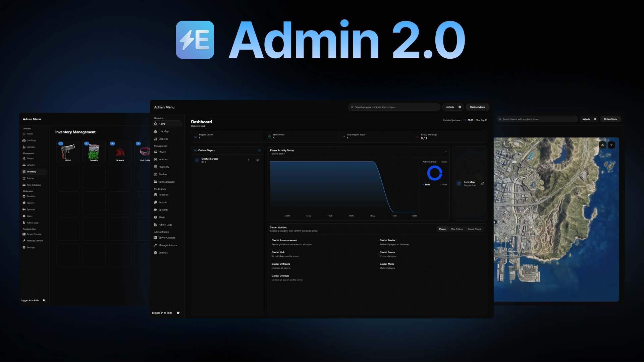Viewport: 644px width, 362px height.
Task: Click the Unhide button in the center window header
Action: [450, 107]
